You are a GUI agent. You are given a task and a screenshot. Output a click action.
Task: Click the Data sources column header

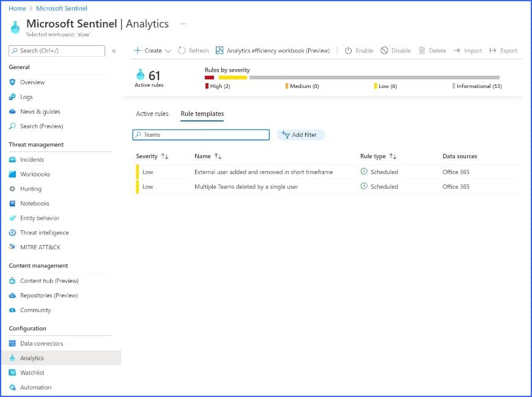click(460, 156)
